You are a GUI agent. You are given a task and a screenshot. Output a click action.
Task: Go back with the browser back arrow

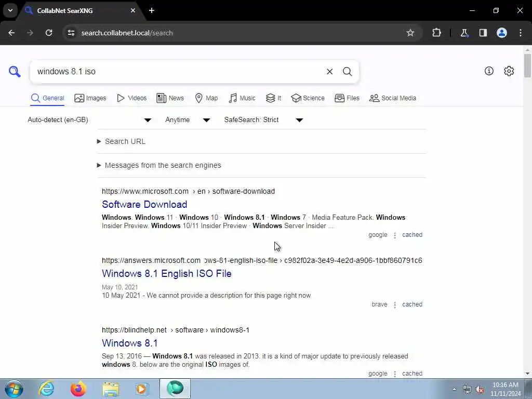[11, 33]
